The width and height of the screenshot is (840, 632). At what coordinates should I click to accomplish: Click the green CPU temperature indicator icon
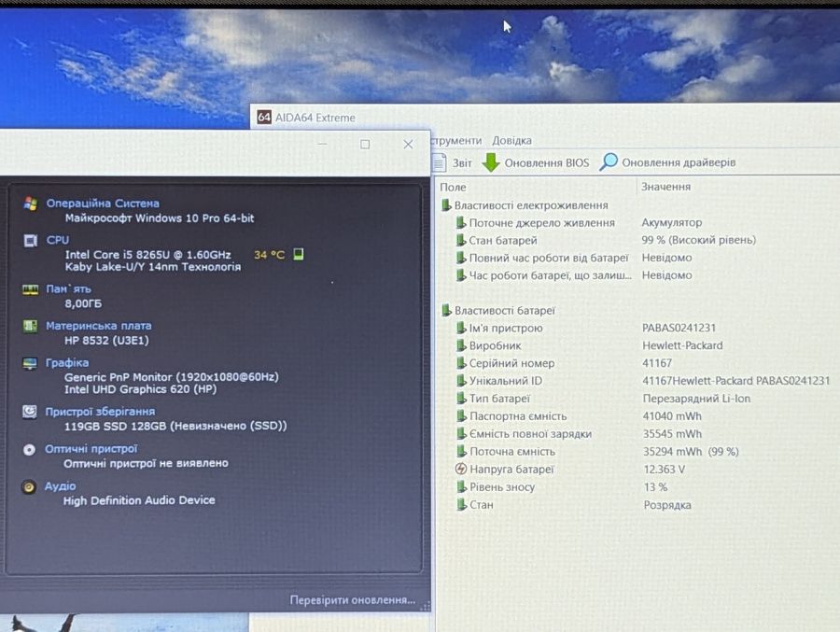[299, 254]
